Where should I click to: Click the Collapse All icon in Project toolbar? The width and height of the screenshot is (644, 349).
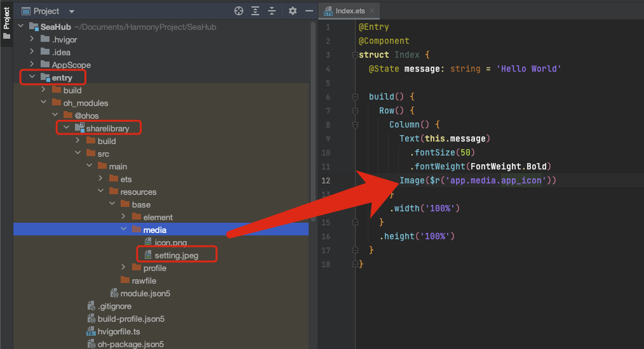point(271,11)
